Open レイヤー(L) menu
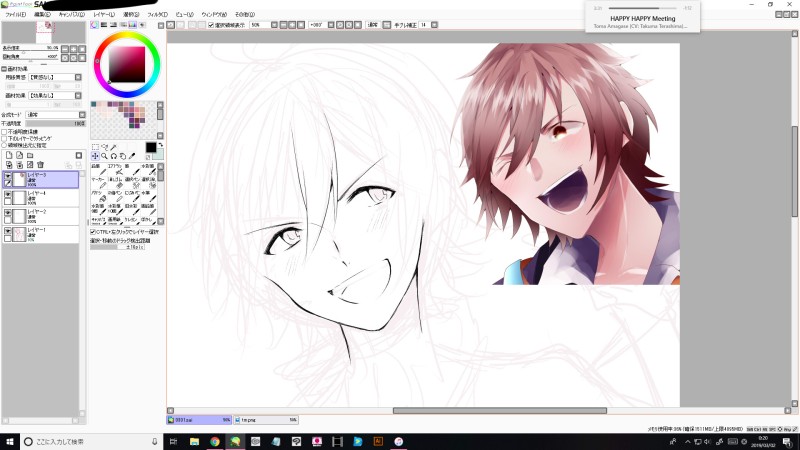800x450 pixels. click(x=104, y=15)
